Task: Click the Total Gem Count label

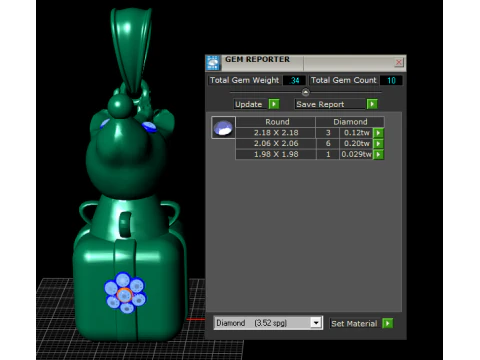Action: tap(343, 80)
